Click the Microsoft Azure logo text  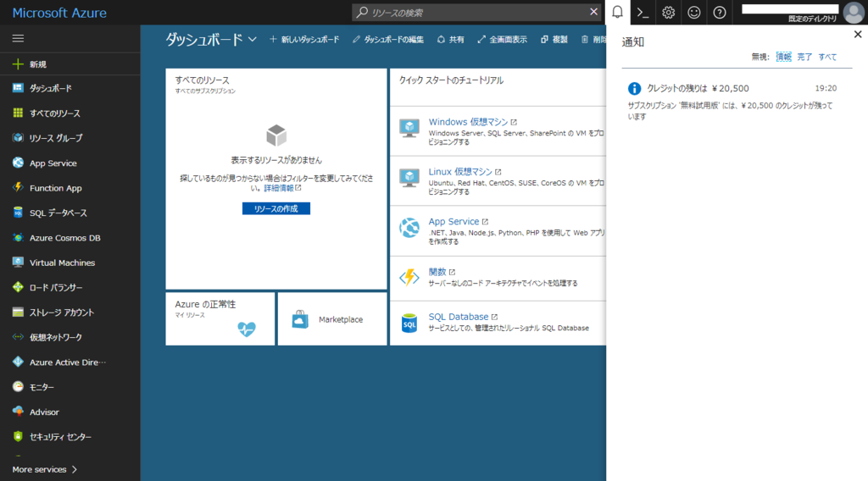[x=59, y=13]
